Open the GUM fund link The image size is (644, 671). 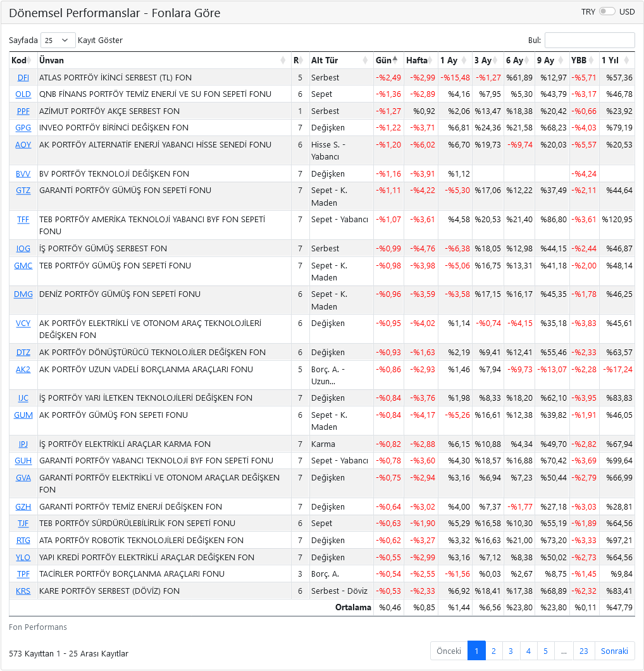click(23, 415)
